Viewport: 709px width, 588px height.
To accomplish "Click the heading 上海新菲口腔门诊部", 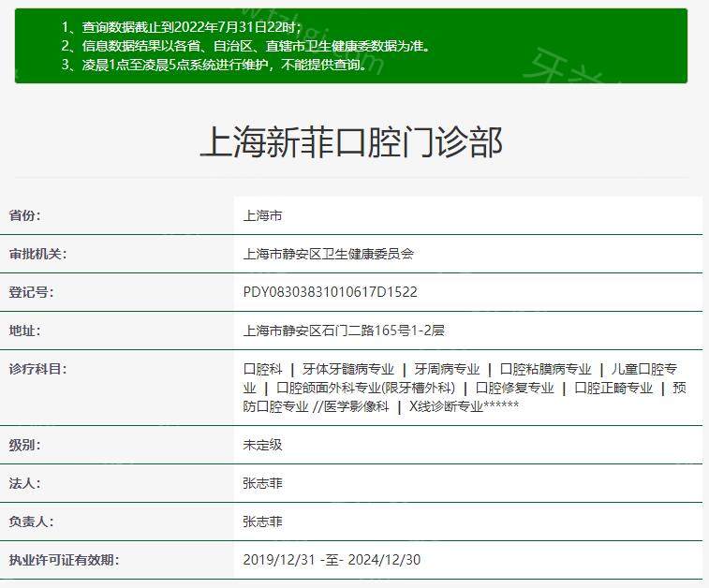I will (351, 142).
